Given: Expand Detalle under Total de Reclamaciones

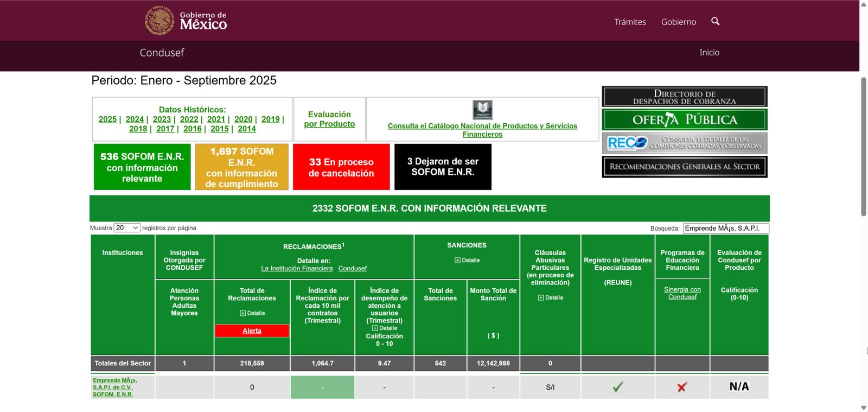Looking at the screenshot, I should (x=252, y=313).
